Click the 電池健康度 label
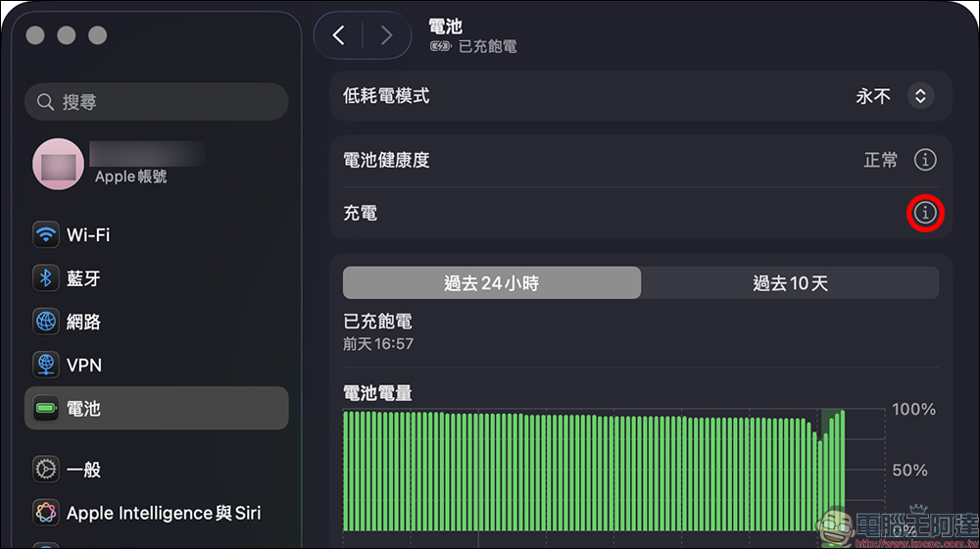This screenshot has height=549, width=980. pyautogui.click(x=386, y=161)
